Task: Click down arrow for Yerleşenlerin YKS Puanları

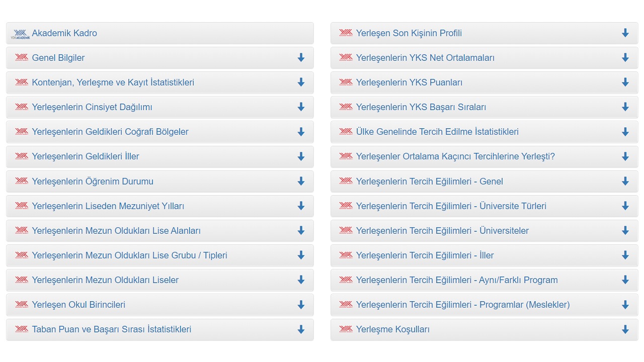Action: point(625,82)
